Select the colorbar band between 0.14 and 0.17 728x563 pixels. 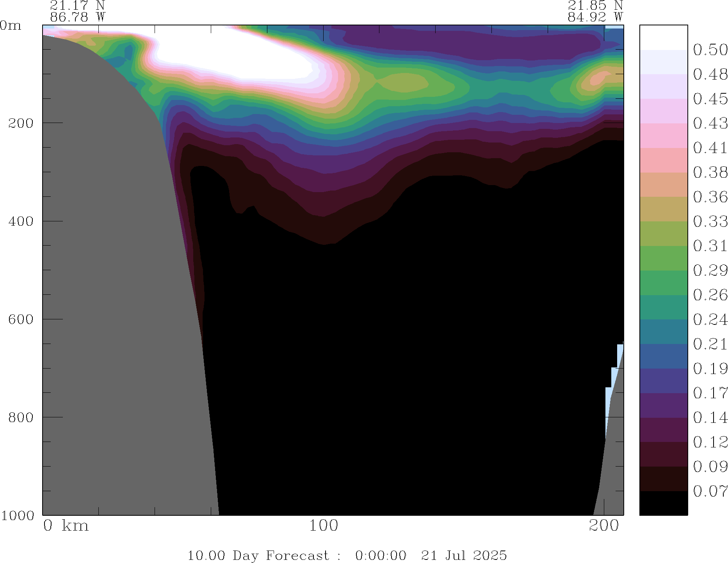tap(663, 405)
